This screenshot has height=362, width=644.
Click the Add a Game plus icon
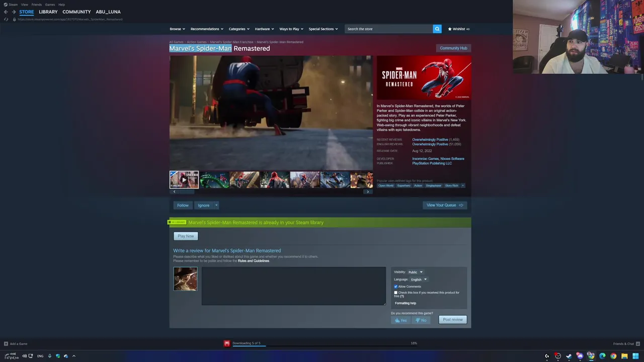[6, 344]
